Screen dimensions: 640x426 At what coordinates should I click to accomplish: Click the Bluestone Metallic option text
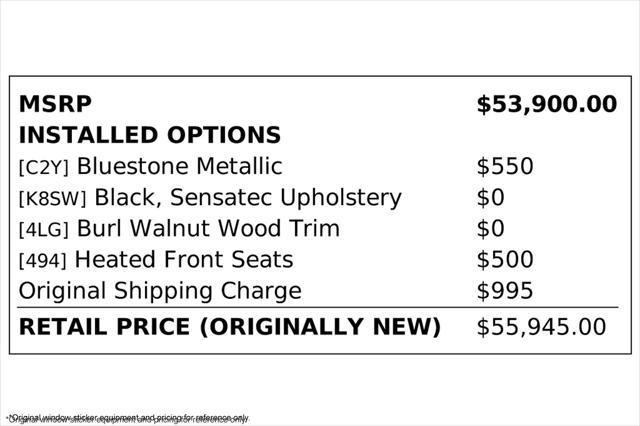pos(179,167)
